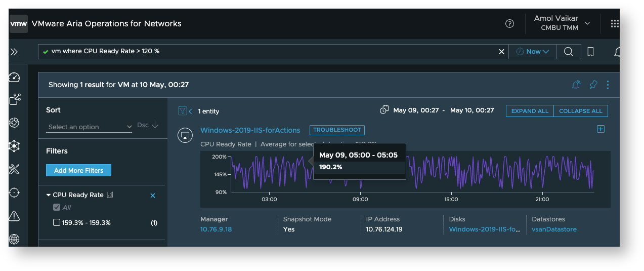644x271 pixels.
Task: Open the Now time dropdown
Action: (533, 52)
